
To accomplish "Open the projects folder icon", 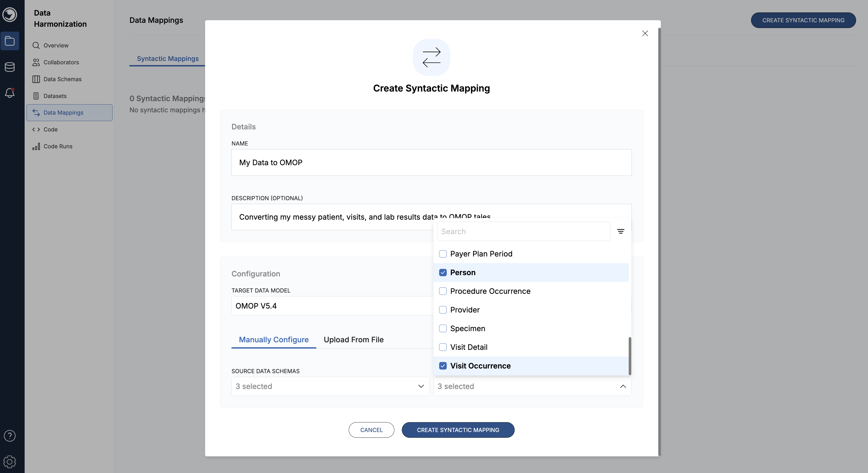I will pos(10,41).
